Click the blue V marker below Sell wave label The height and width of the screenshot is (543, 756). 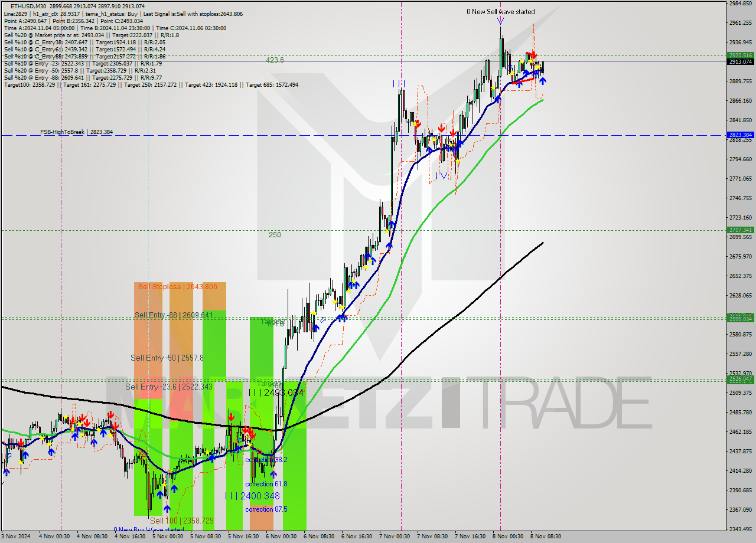click(x=500, y=21)
